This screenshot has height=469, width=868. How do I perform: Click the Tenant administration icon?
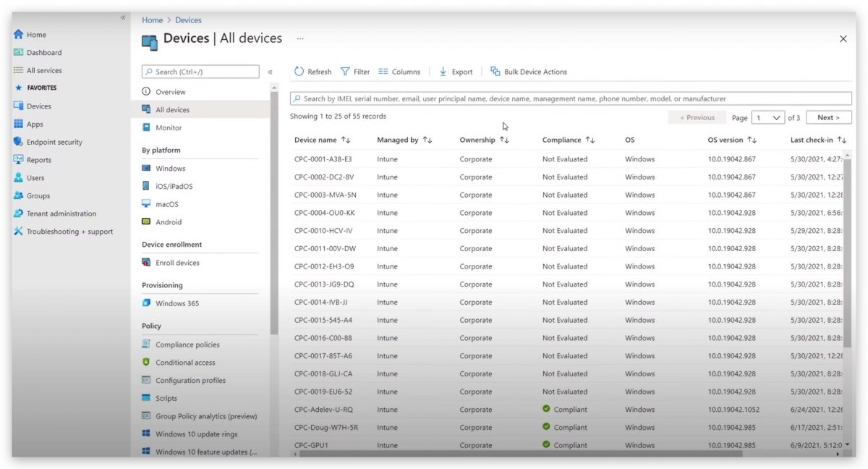(x=18, y=214)
